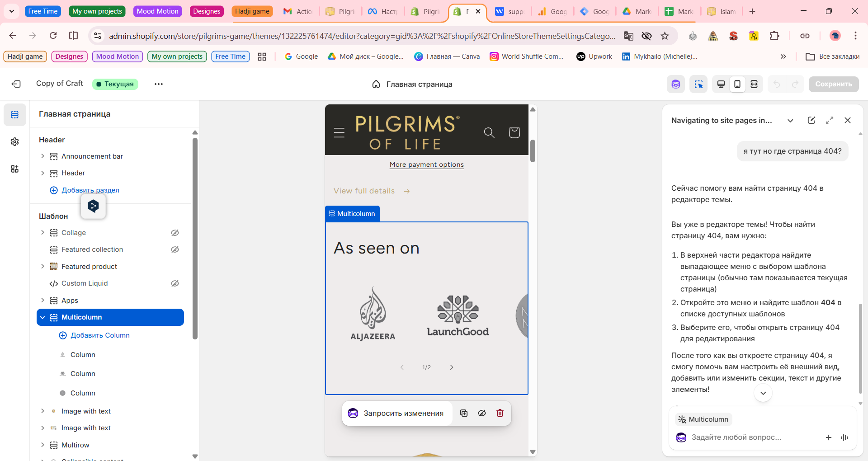Collapse the Multicolumn section
This screenshot has width=868, height=461.
(43, 317)
